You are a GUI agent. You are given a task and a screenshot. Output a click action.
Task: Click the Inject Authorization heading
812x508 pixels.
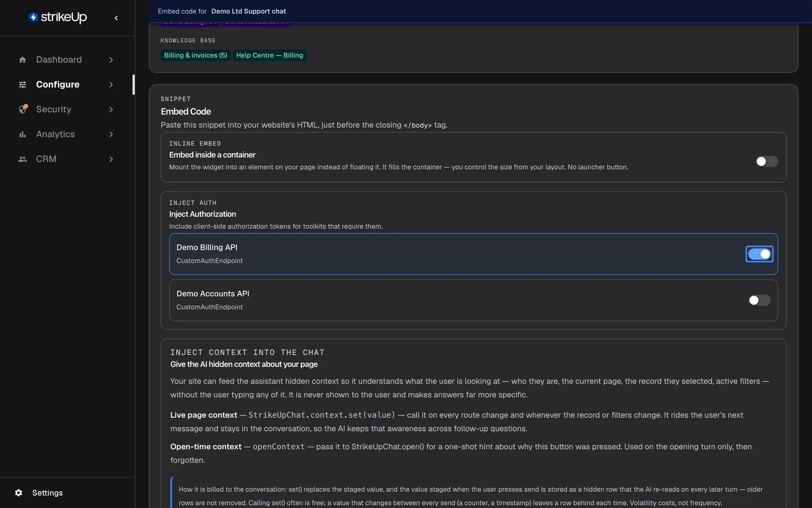[x=203, y=214]
